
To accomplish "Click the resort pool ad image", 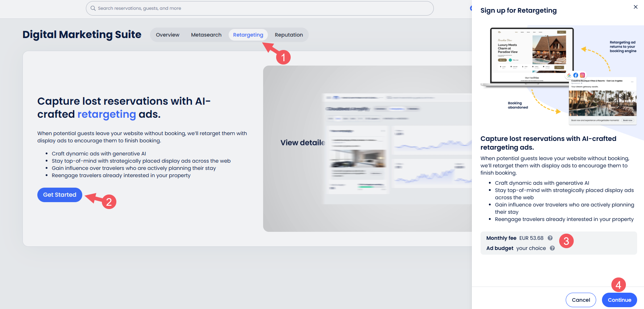I will coord(602,103).
